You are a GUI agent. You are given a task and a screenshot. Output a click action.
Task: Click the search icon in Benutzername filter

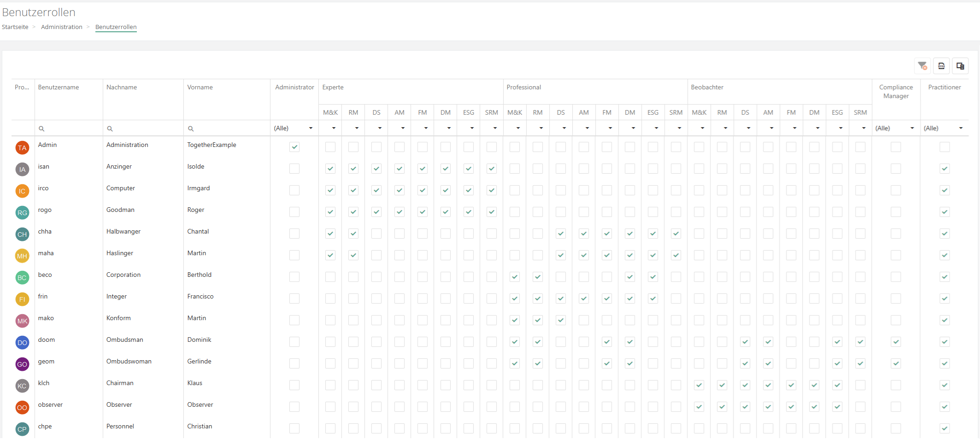(x=41, y=129)
